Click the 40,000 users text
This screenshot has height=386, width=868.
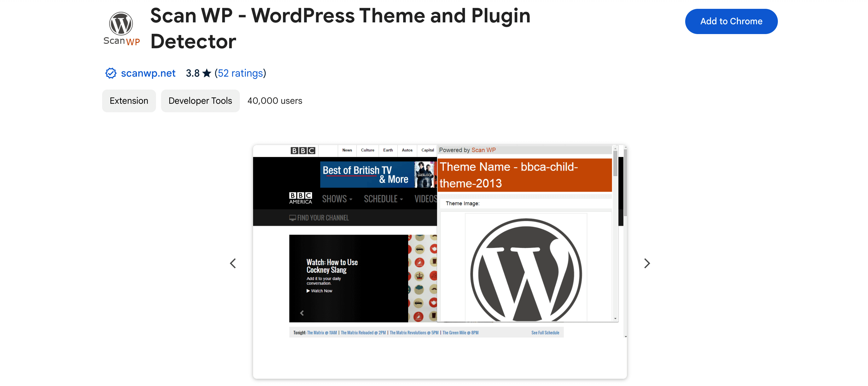click(x=275, y=101)
